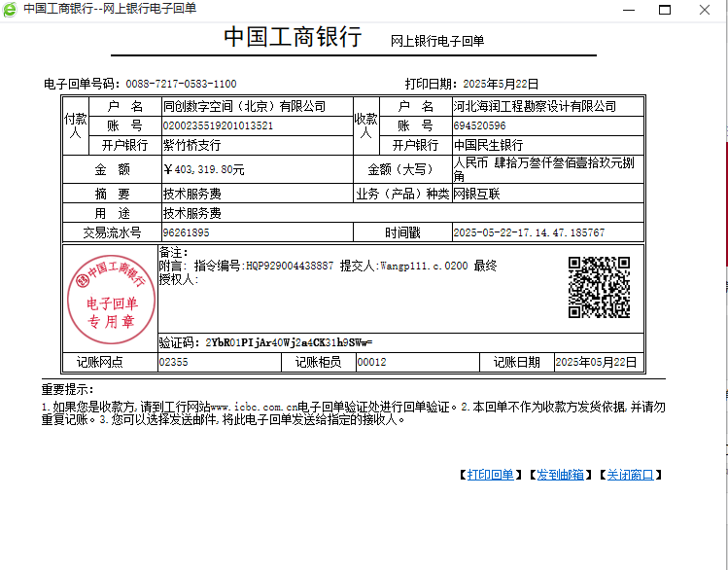Screen dimensions: 728x570
Task: Click bookkeeping branch value 02355
Action: click(x=174, y=362)
